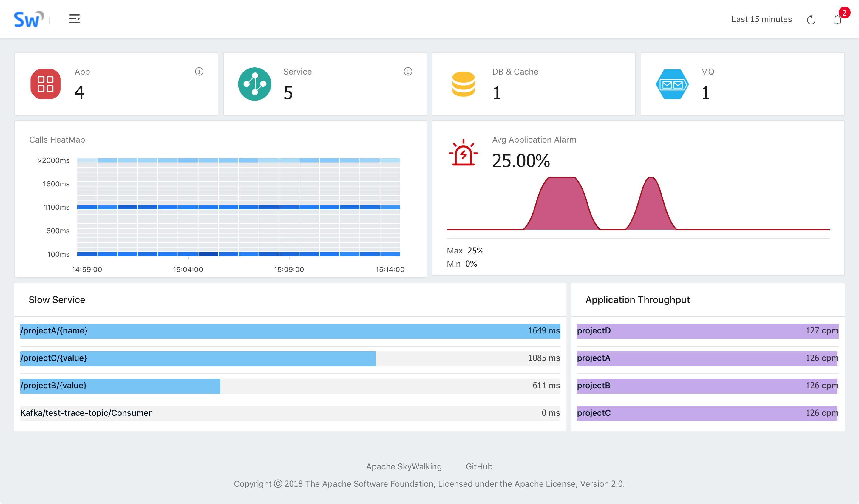The width and height of the screenshot is (859, 504).
Task: Select Kafka/test-trace-topic/Consumer row
Action: 290,413
